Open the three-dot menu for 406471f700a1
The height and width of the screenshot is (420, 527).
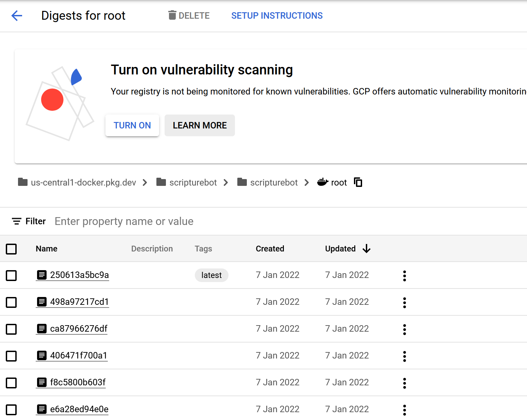404,356
